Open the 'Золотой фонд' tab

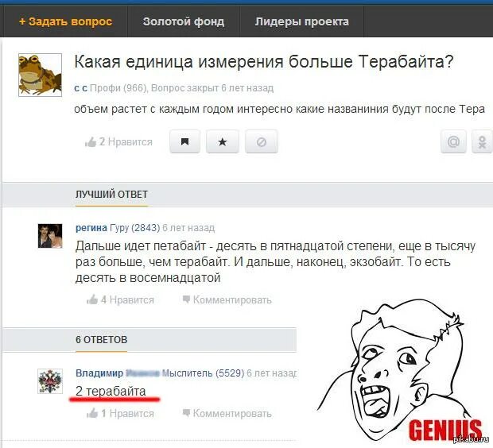184,21
